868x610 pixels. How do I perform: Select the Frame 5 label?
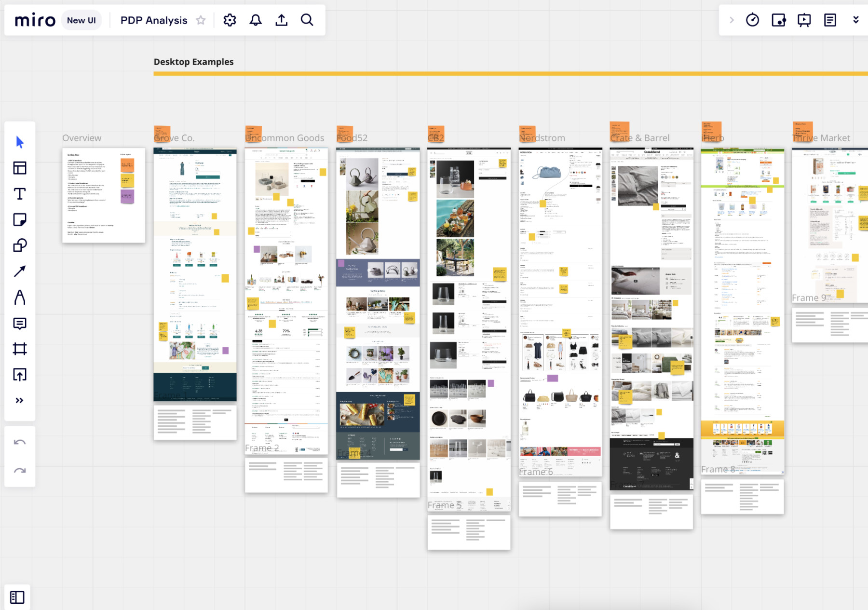click(x=445, y=505)
